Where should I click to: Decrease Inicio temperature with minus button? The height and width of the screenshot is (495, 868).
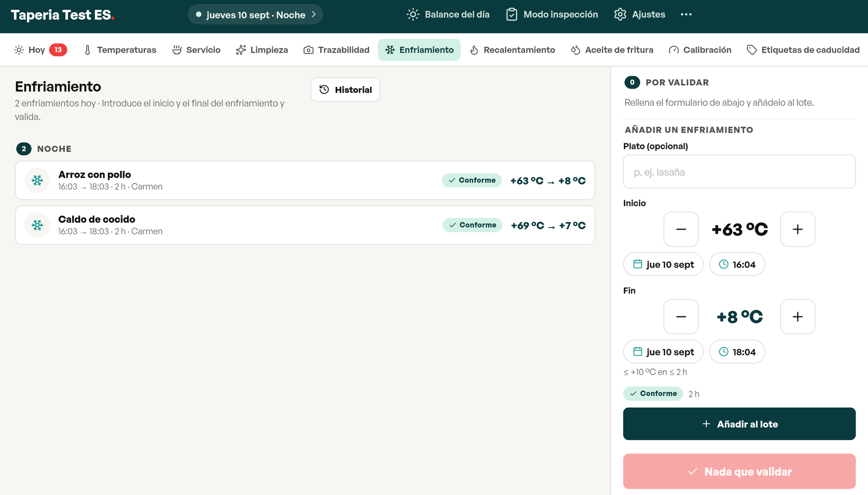[681, 229]
